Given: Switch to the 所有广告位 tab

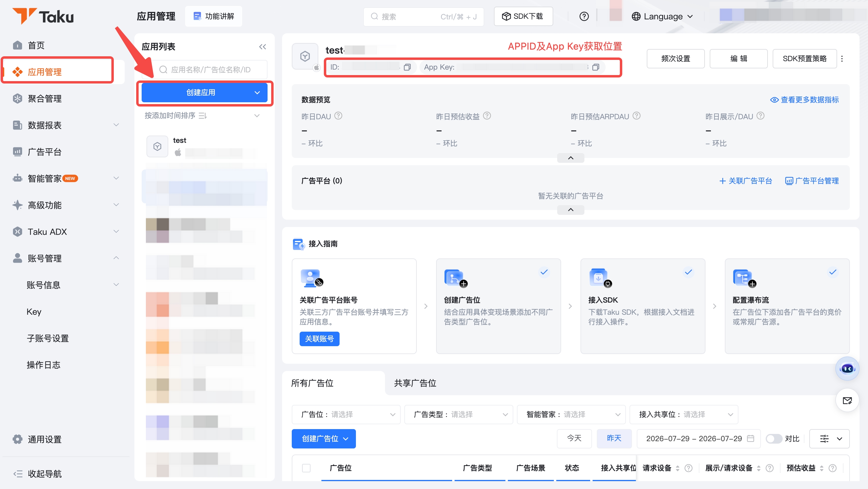Looking at the screenshot, I should click(x=312, y=383).
